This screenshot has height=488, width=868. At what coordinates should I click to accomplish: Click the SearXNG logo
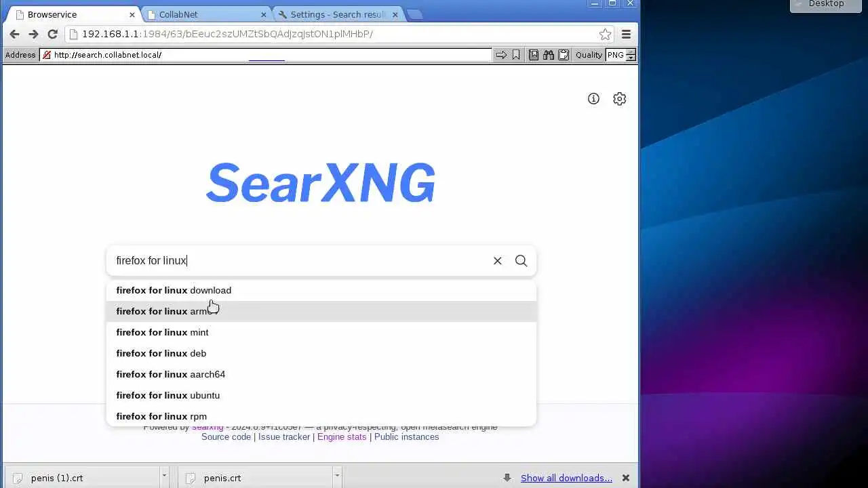pos(321,183)
